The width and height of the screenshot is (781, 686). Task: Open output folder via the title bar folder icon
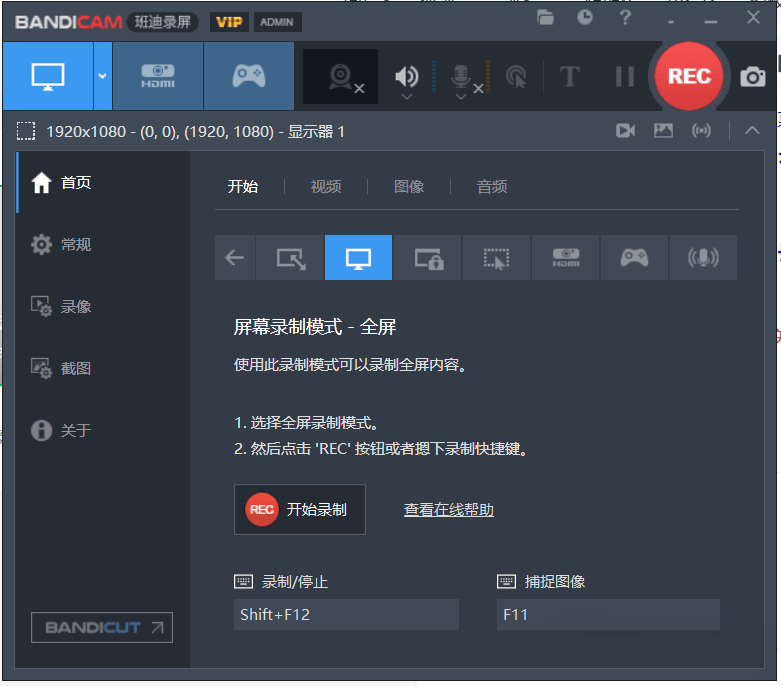[x=545, y=17]
